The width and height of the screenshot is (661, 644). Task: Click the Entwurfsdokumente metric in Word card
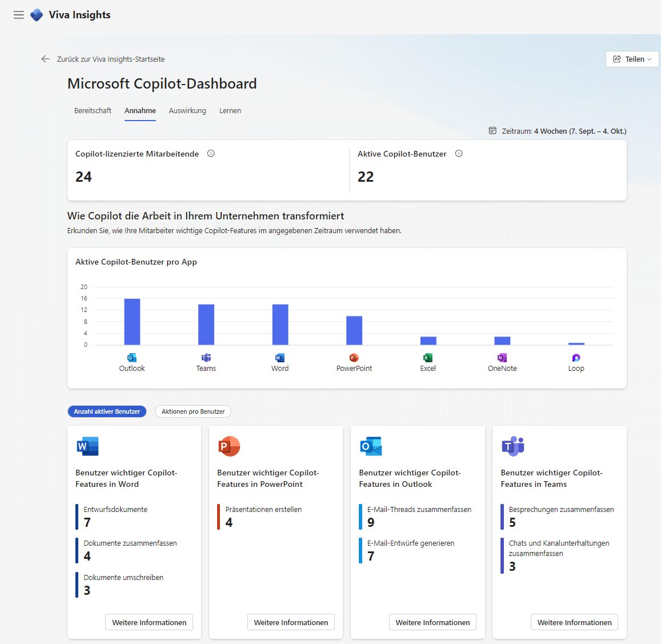[x=112, y=517]
